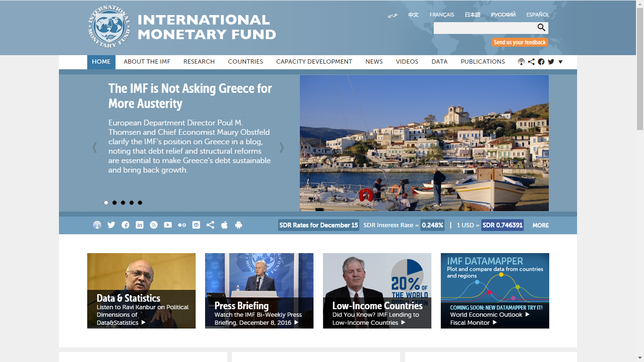Open Facebook from the blue social bar
The image size is (644, 362).
pyautogui.click(x=125, y=225)
